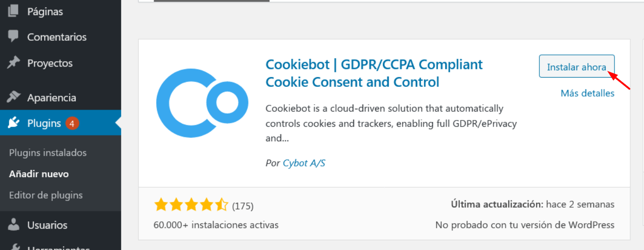This screenshot has width=644, height=250.
Task: Click the Herramientas wrench icon
Action: tap(14, 248)
